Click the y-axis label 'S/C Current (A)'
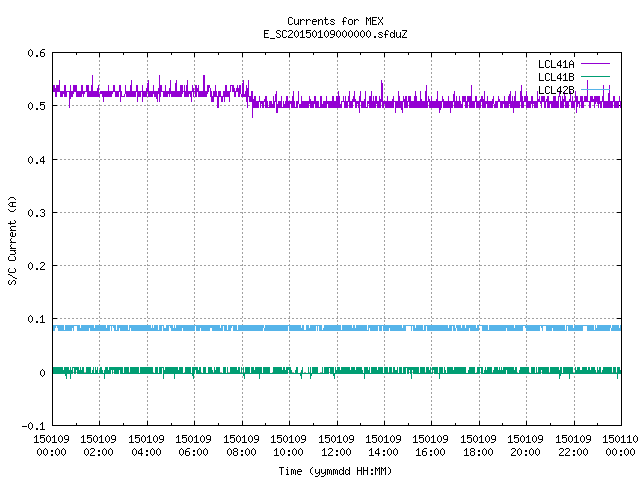Image resolution: width=640 pixels, height=480 pixels. [12, 240]
